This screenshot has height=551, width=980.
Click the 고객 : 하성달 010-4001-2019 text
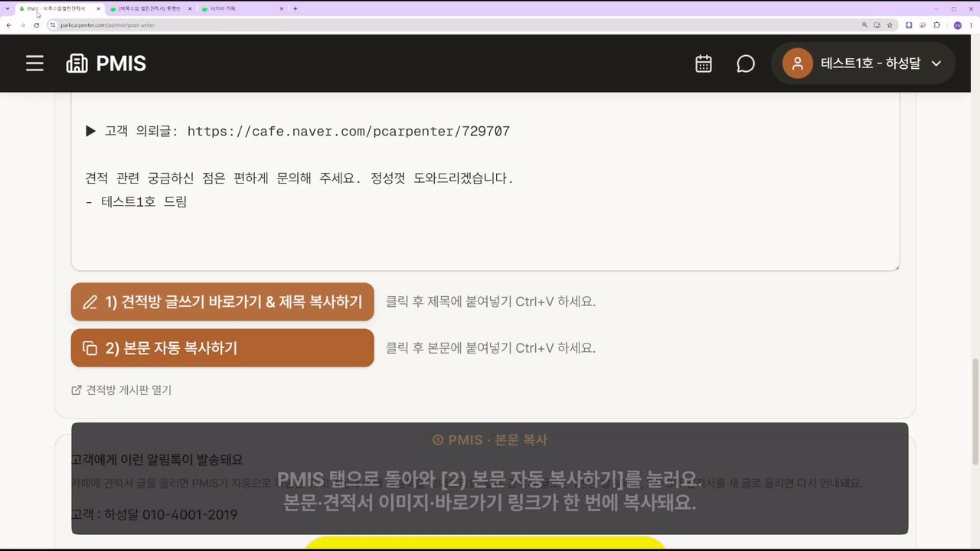click(x=154, y=515)
